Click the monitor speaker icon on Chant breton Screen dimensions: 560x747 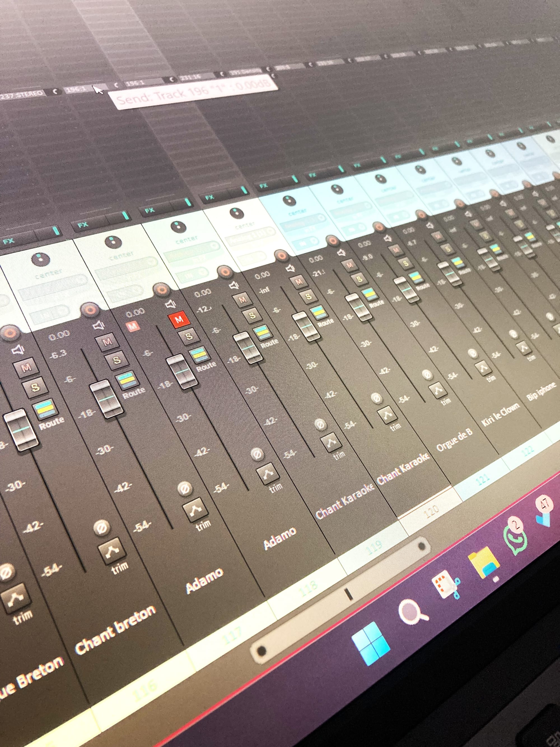click(18, 350)
